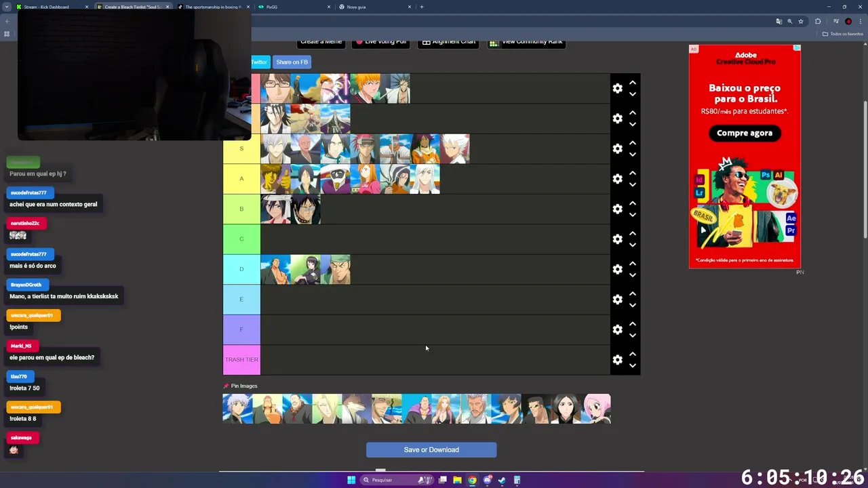Move the S tier row down

tap(632, 155)
